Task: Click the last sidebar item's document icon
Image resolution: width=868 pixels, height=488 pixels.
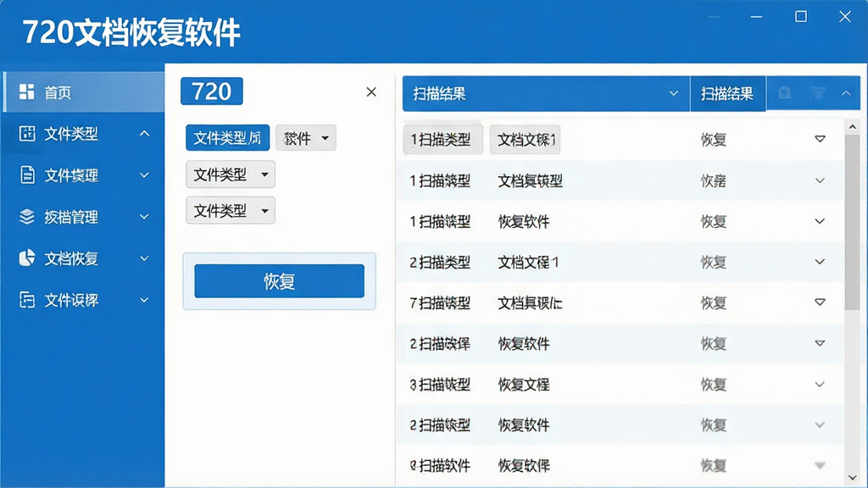Action: pyautogui.click(x=26, y=300)
